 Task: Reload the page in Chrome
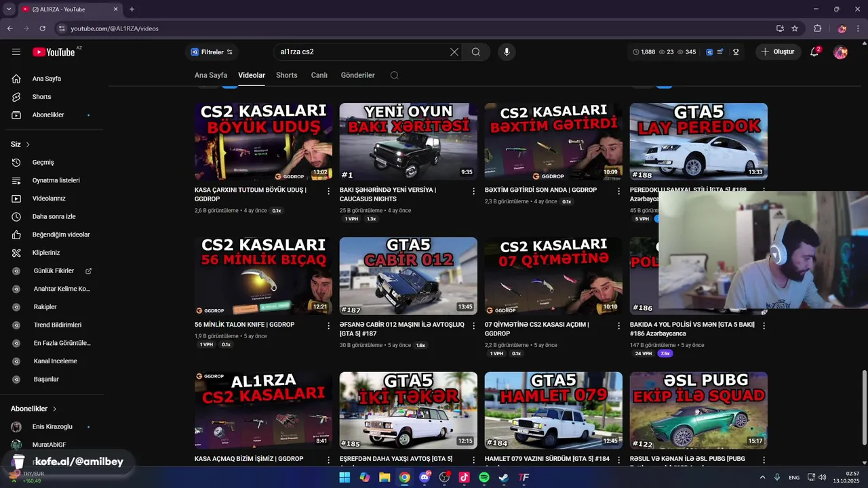[42, 28]
